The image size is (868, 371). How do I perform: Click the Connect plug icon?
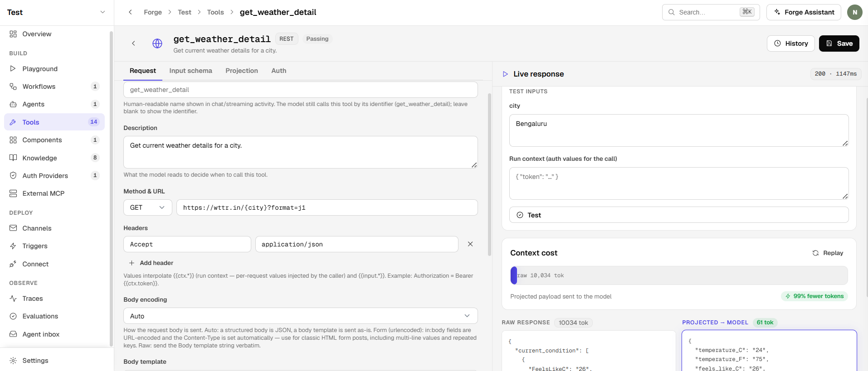point(13,264)
